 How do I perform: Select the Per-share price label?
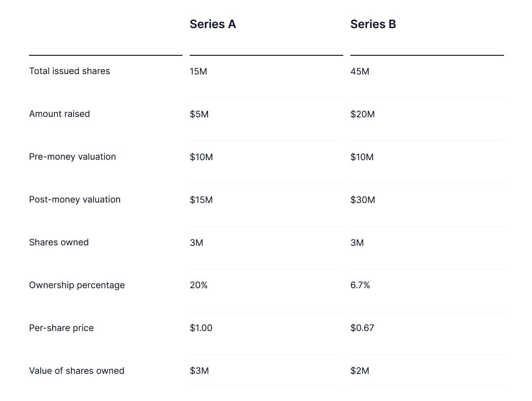[x=61, y=328]
